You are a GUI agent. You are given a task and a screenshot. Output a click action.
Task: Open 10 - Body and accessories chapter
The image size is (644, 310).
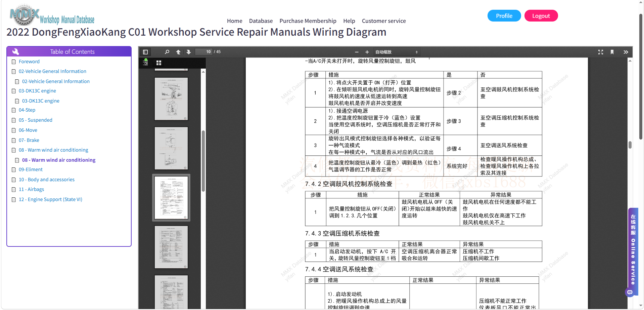47,180
